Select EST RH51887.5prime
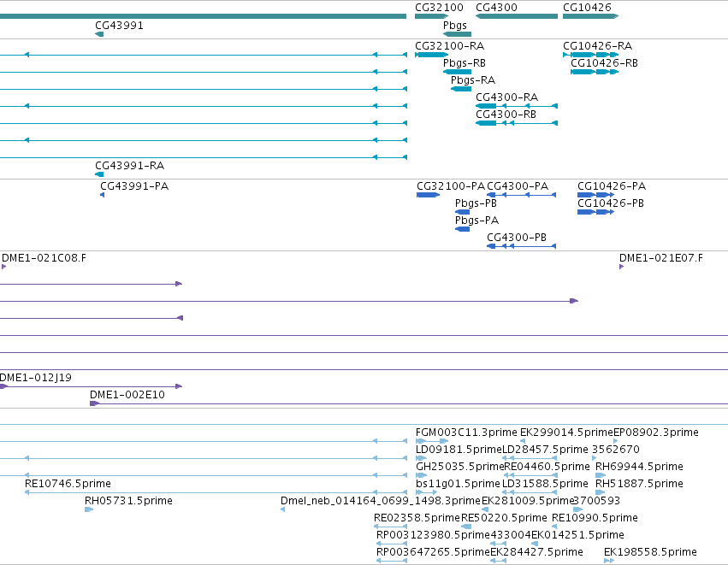This screenshot has height=565, width=728. 601,492
